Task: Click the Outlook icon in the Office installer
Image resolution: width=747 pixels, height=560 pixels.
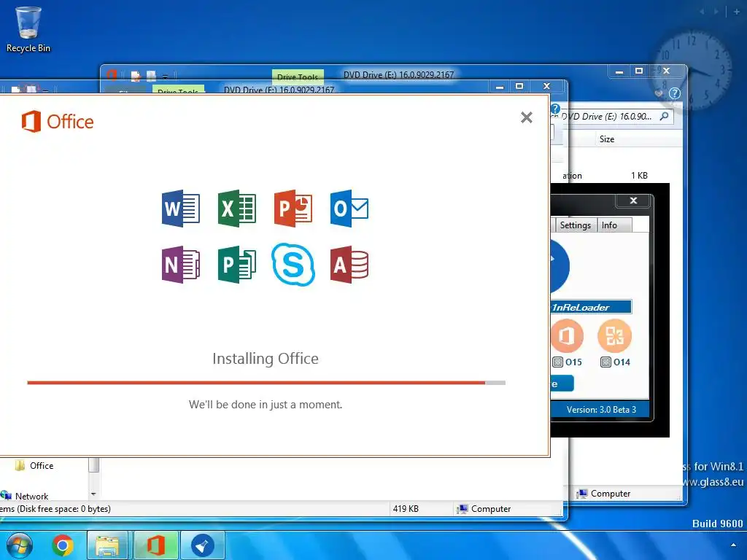Action: [349, 208]
